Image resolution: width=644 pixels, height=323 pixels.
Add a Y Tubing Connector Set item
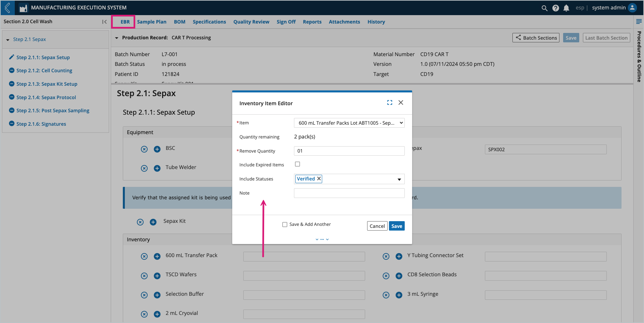399,256
